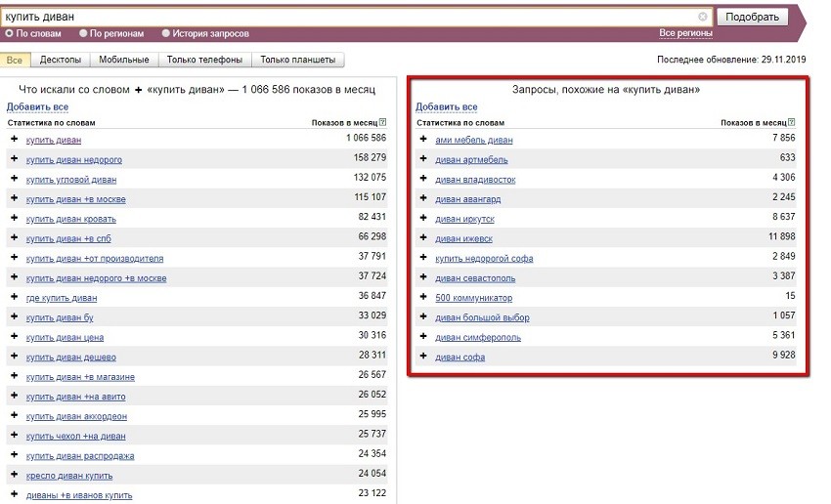Add the query "купить диван недорого" via plus icon

click(x=15, y=158)
